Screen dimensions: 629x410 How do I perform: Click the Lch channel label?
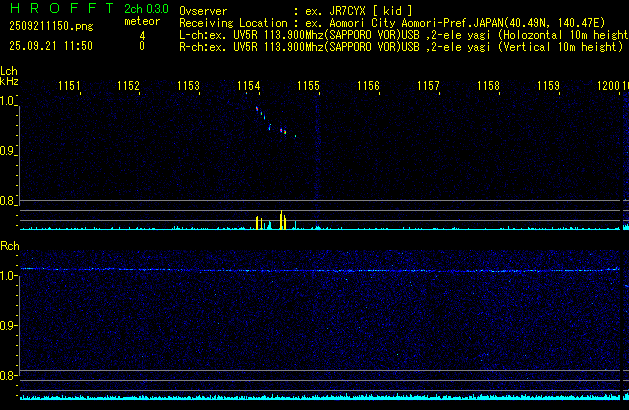[x=9, y=72]
